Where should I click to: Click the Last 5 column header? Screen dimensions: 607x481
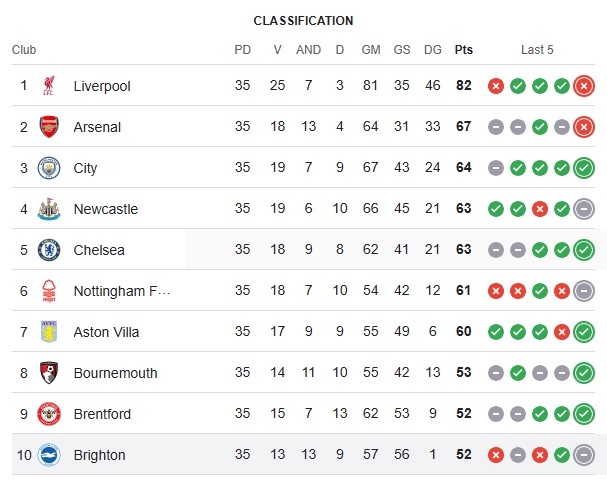click(537, 50)
